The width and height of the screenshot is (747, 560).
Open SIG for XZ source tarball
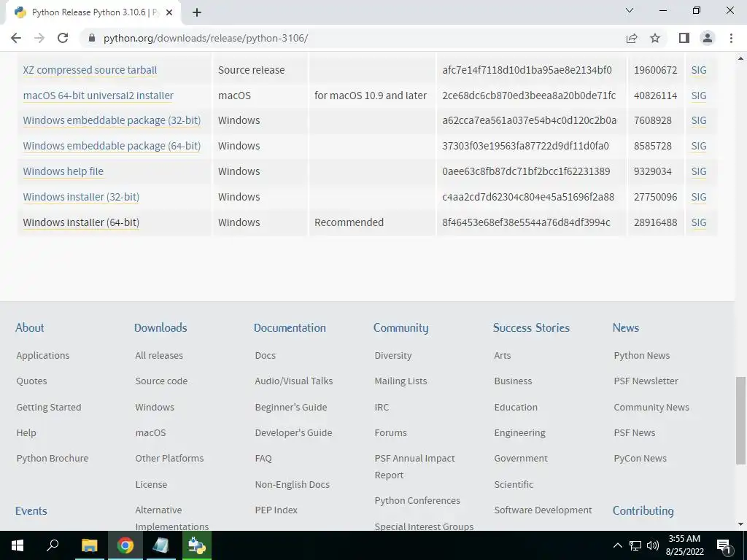tap(699, 70)
